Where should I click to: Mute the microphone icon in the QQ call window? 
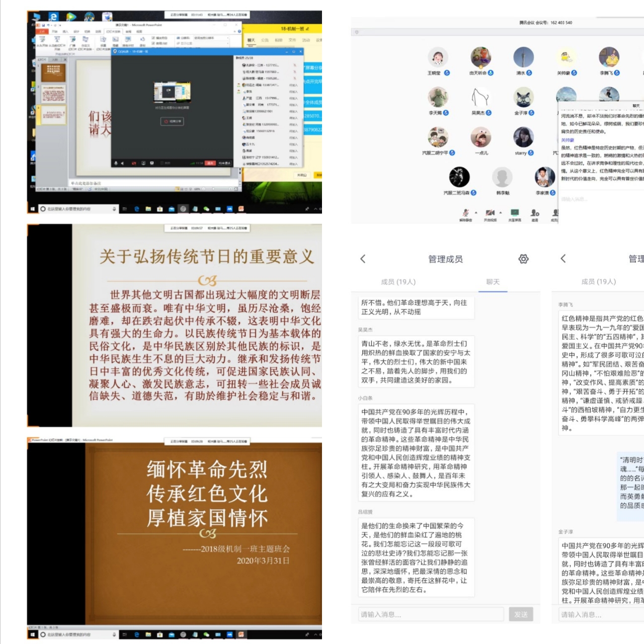coord(116,164)
